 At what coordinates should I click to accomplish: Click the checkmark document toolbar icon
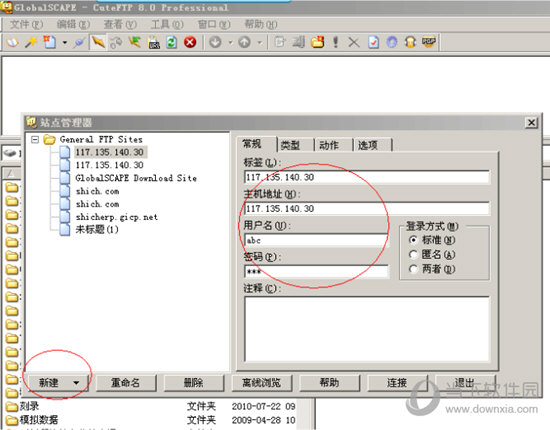tap(373, 43)
